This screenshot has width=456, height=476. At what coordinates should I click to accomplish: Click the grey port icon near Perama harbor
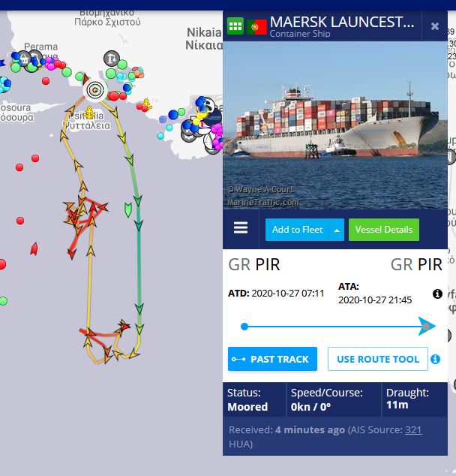tap(112, 59)
